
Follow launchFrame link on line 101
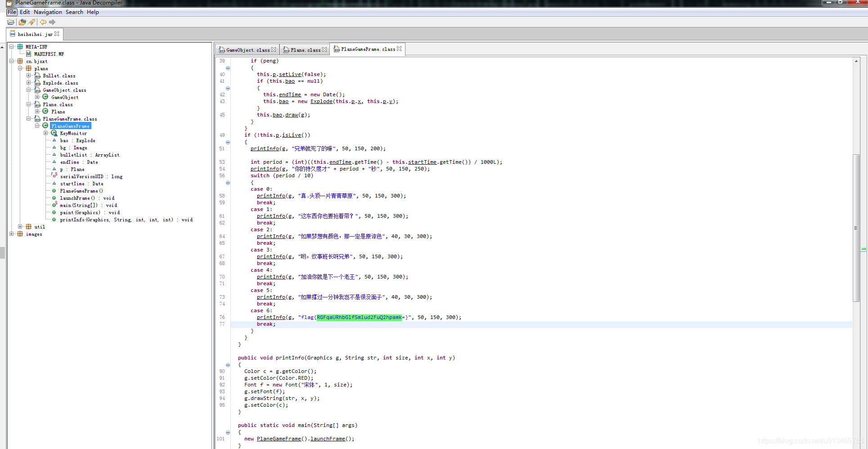point(328,439)
